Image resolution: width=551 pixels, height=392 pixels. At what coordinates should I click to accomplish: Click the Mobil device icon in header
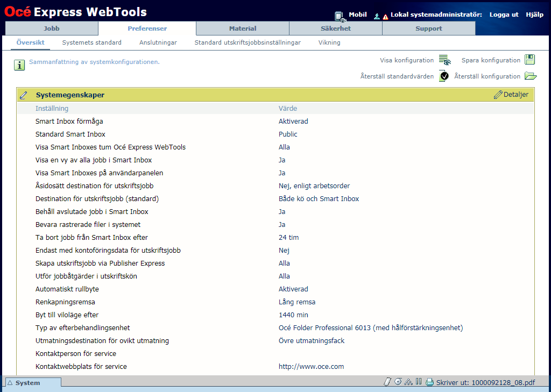pos(340,17)
